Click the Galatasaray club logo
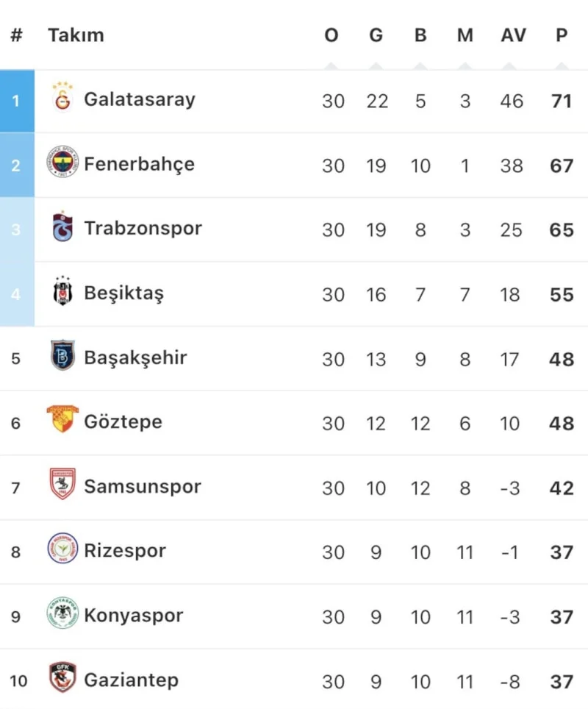588x709 pixels. [x=62, y=99]
